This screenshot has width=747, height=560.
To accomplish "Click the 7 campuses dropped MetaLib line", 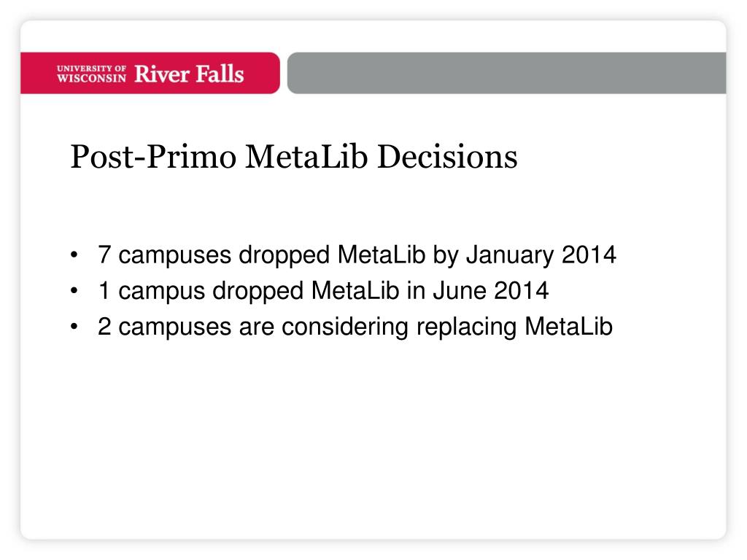I will (357, 255).
